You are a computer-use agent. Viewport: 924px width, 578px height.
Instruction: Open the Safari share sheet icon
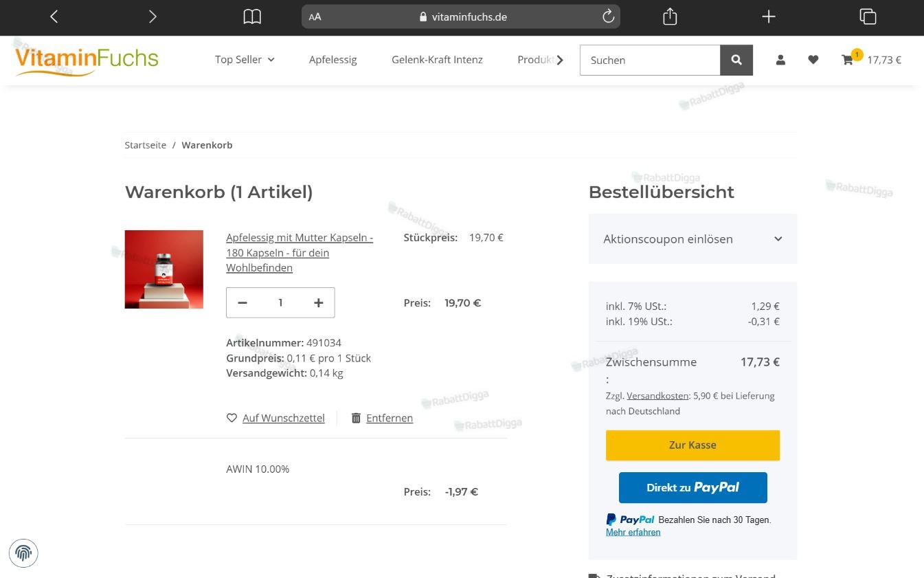(x=670, y=16)
